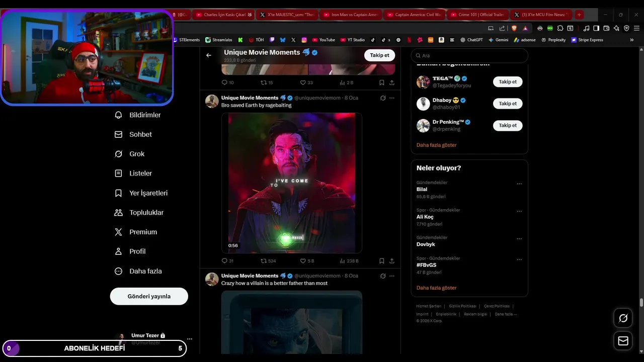This screenshot has height=362, width=644.
Task: Share the 'Bro saved Earth by ragebaiting' post
Action: coord(392,261)
